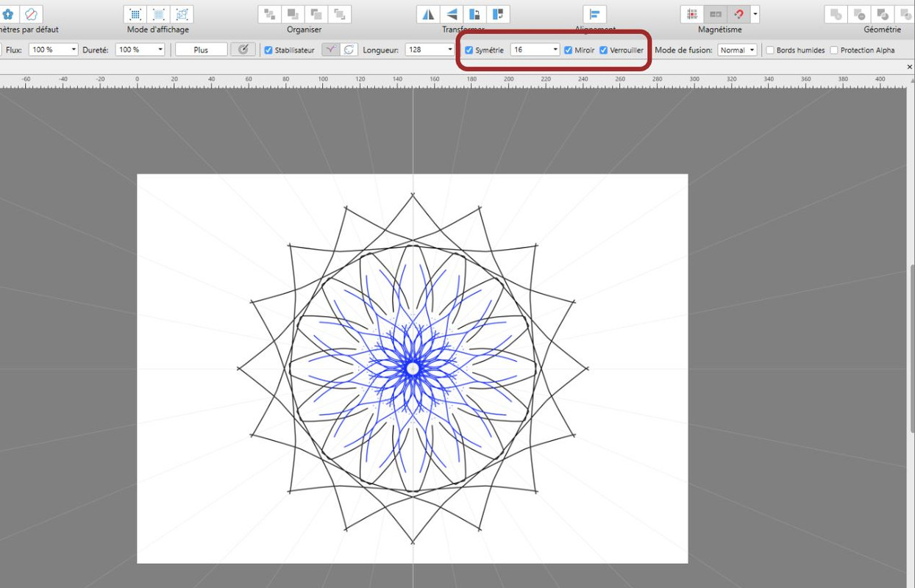
Task: Select the window stabilizer mode icon
Action: [x=349, y=49]
